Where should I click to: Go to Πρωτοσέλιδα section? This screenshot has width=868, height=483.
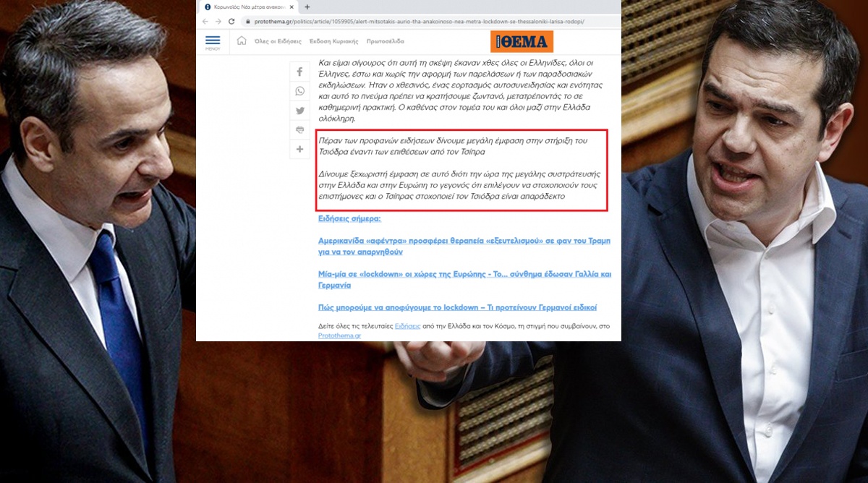click(385, 41)
